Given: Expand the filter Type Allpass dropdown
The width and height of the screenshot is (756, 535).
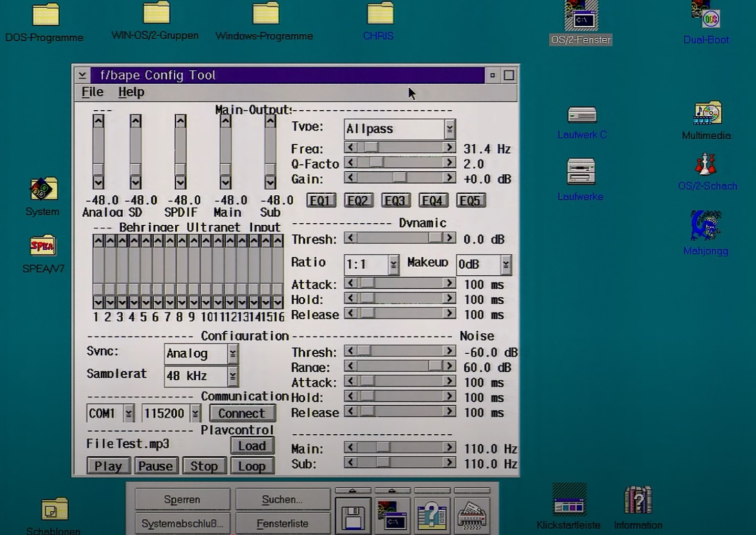Looking at the screenshot, I should (x=450, y=129).
